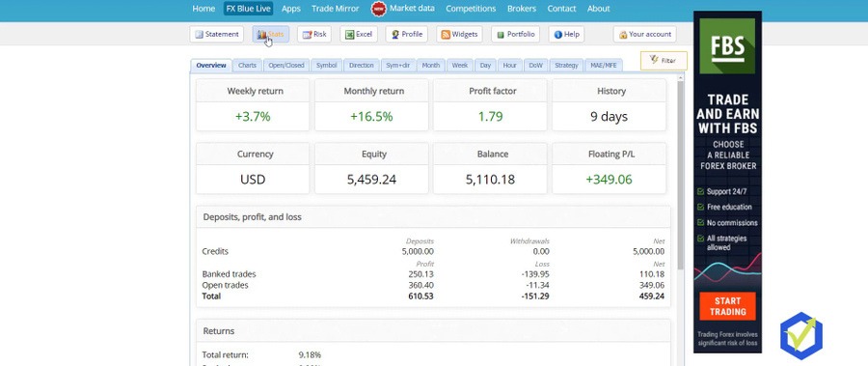Open the Portfolio page

[515, 35]
